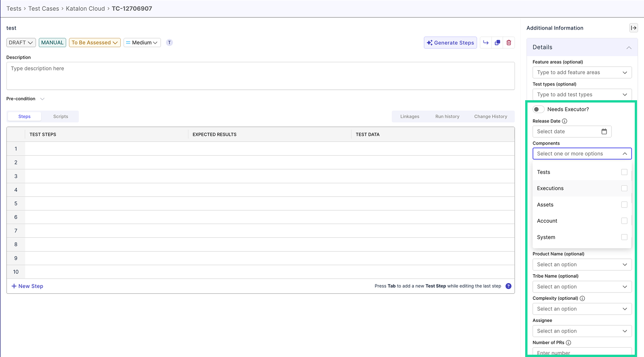This screenshot has width=644, height=357.
Task: Duplicate the test case using copy icon
Action: 497,42
